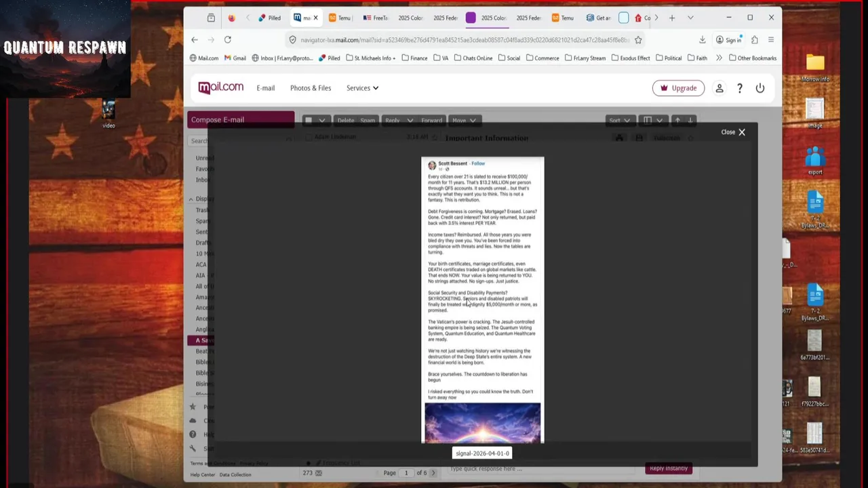The image size is (868, 488).
Task: Open the image file on desktop
Action: click(815, 114)
